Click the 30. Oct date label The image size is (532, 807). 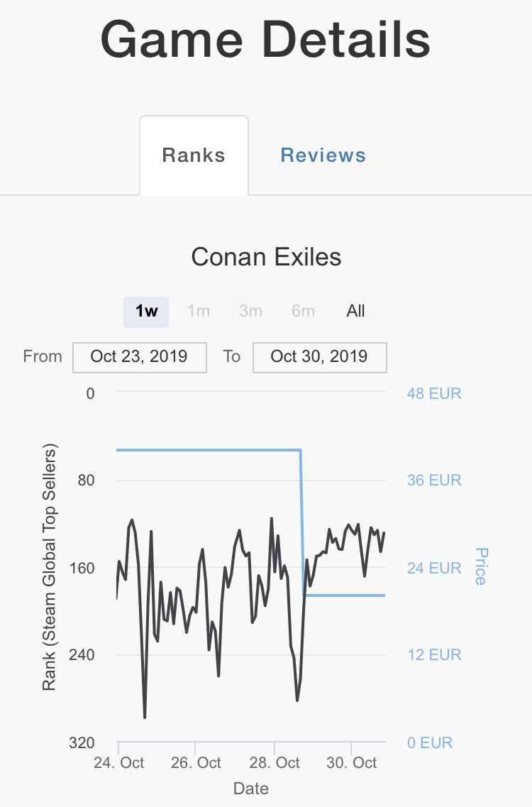[353, 763]
